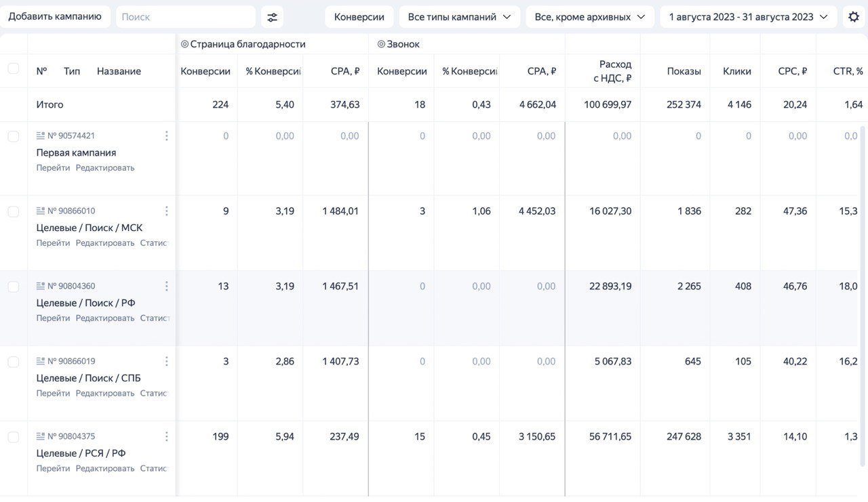Open the Все, кроме архивных filter
The height and width of the screenshot is (502, 868).
click(x=589, y=17)
